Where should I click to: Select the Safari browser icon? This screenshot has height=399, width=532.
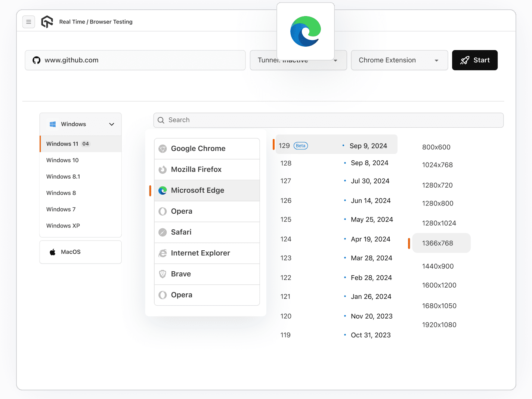(163, 232)
